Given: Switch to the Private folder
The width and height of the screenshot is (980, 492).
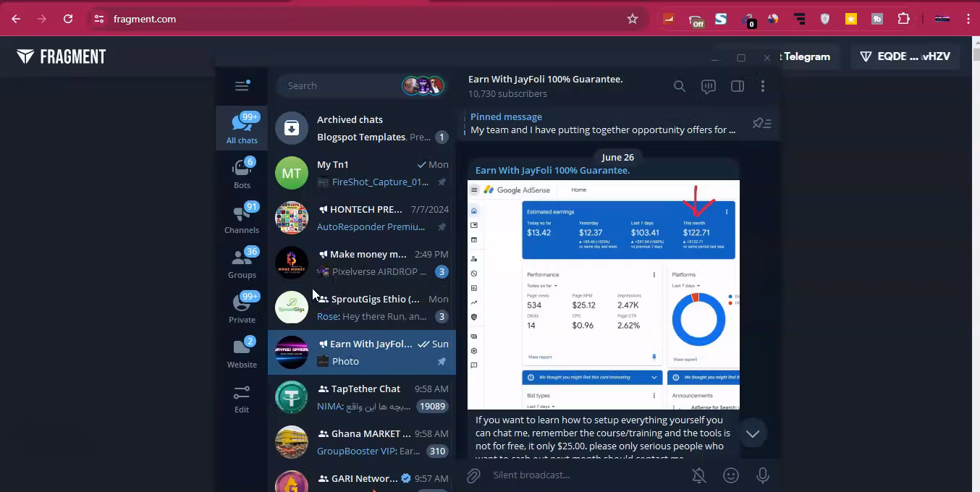Looking at the screenshot, I should 242,307.
